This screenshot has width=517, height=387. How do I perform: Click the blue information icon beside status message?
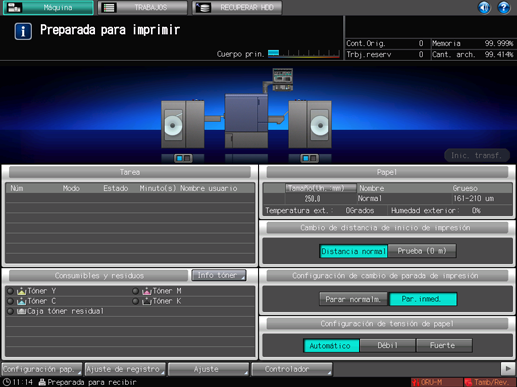23,31
